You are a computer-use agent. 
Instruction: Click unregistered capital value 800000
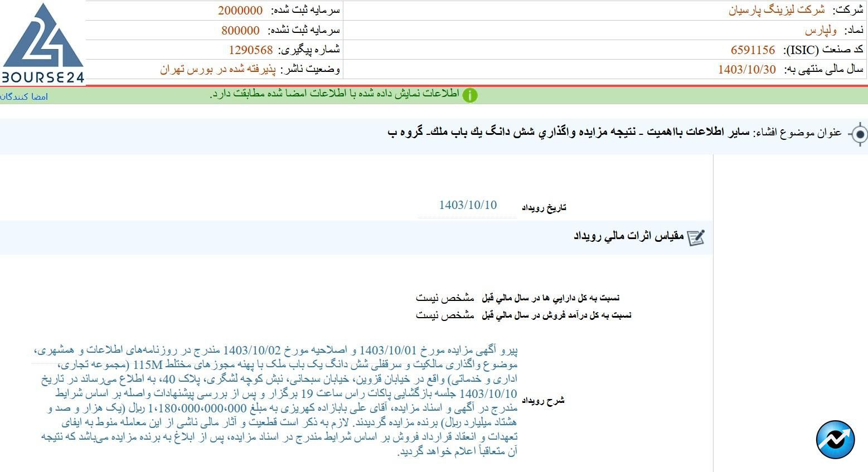(x=240, y=30)
